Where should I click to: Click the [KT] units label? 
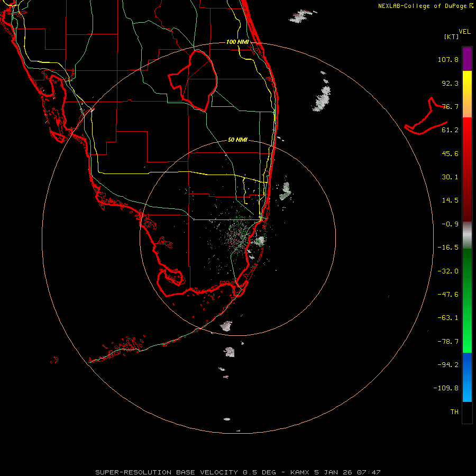tap(452, 36)
